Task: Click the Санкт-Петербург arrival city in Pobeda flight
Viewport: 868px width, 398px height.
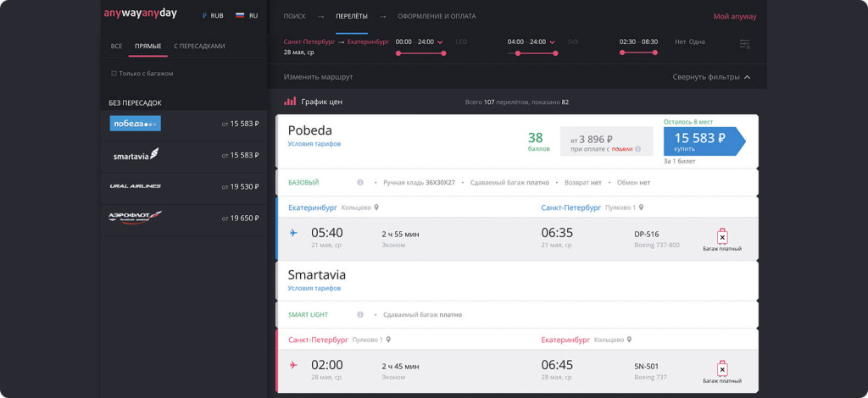Action: 570,207
